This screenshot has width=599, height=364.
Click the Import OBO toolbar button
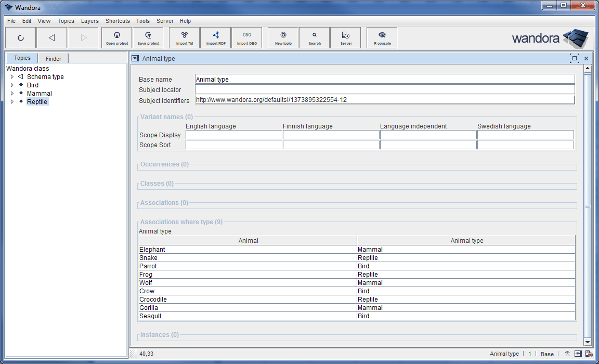(x=247, y=37)
